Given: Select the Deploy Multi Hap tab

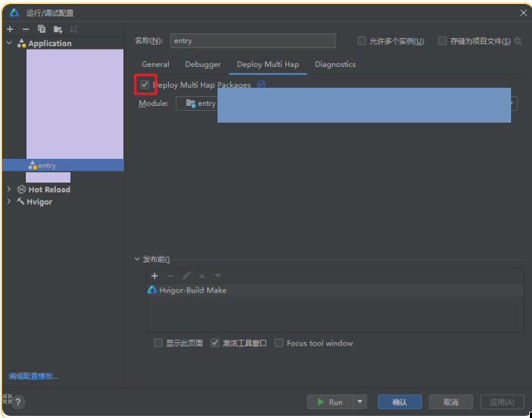Looking at the screenshot, I should click(268, 64).
